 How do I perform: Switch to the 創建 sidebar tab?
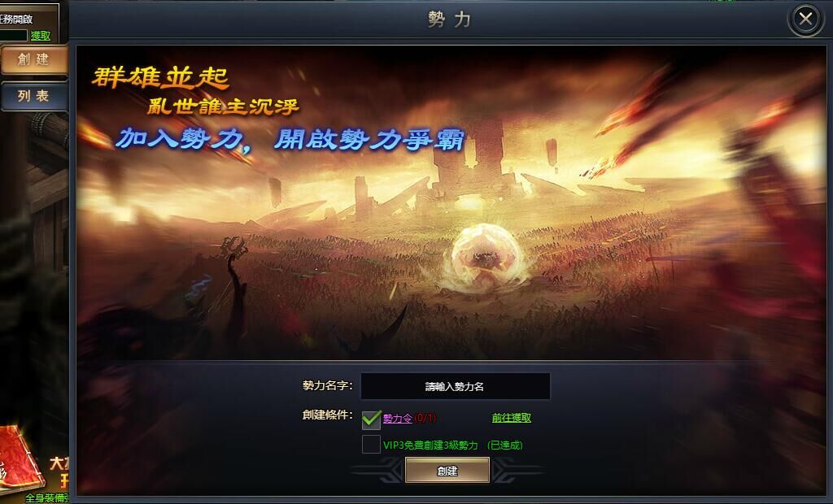click(34, 59)
